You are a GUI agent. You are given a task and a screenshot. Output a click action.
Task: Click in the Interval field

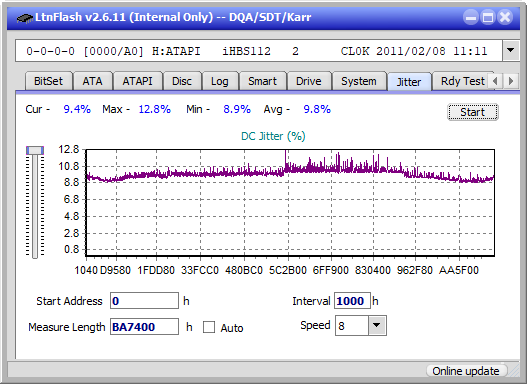352,301
